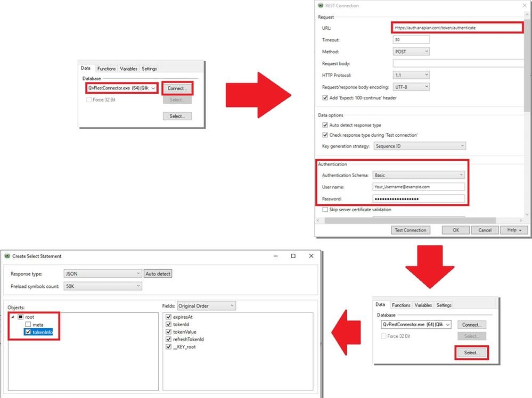Toggle the root object checkbox

[20, 317]
